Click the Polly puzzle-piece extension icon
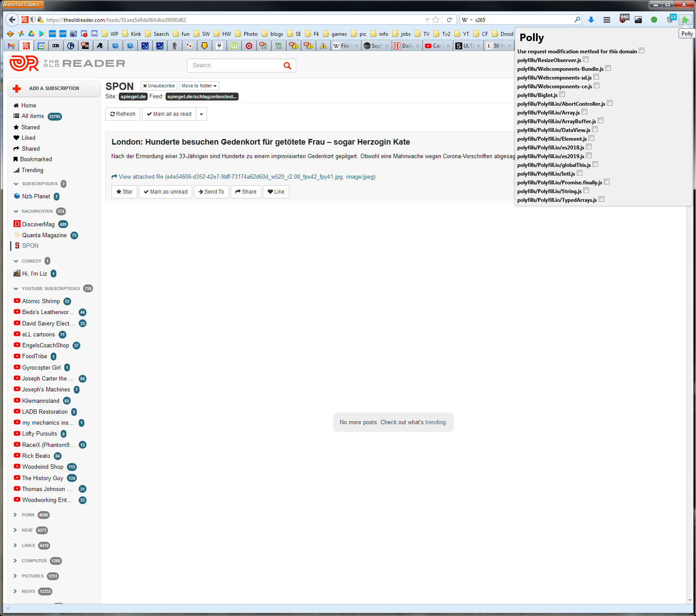Viewport: 696px width, 616px height. [685, 20]
